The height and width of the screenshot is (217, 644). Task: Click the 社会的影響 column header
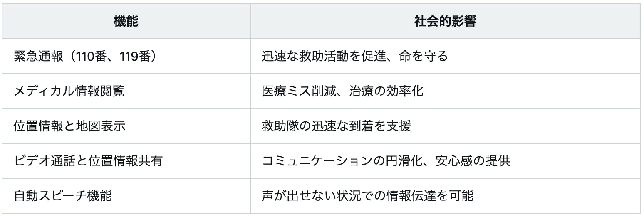[445, 22]
